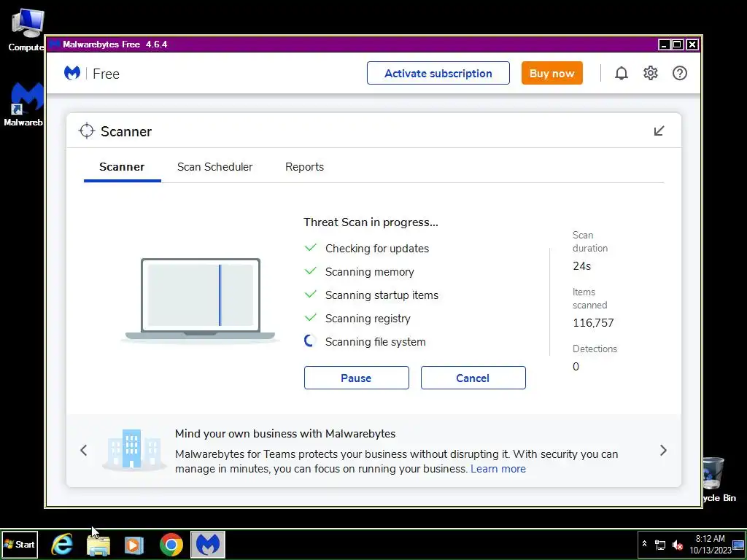
Task: Launch Internet Explorer from taskbar
Action: coord(62,544)
